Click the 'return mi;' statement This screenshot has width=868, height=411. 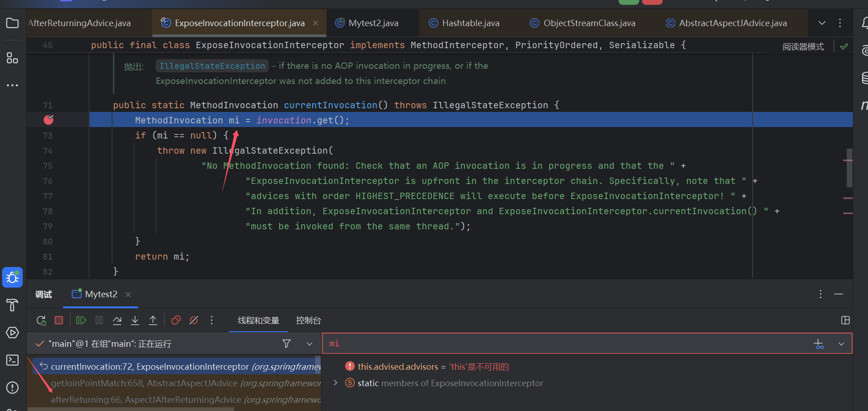(162, 256)
